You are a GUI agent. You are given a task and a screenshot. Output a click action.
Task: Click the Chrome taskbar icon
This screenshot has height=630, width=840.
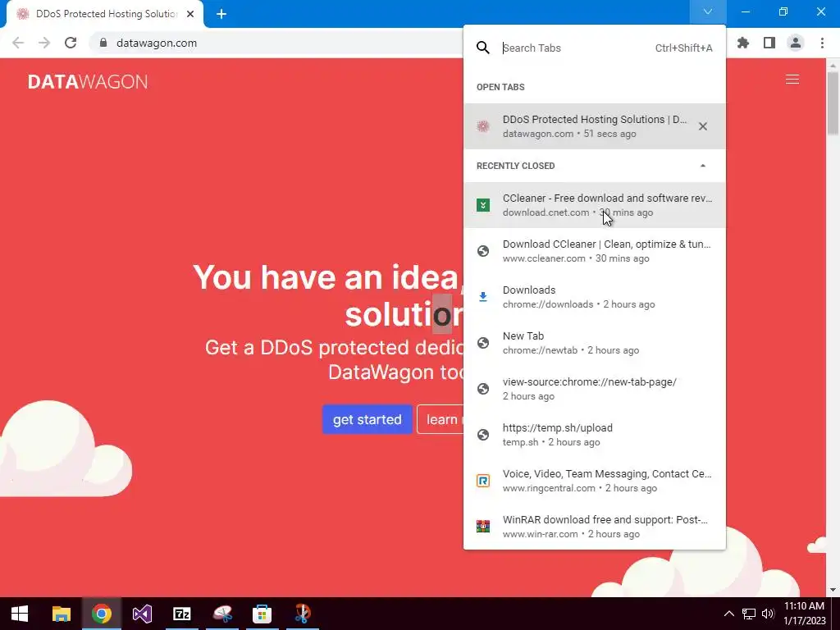101,614
